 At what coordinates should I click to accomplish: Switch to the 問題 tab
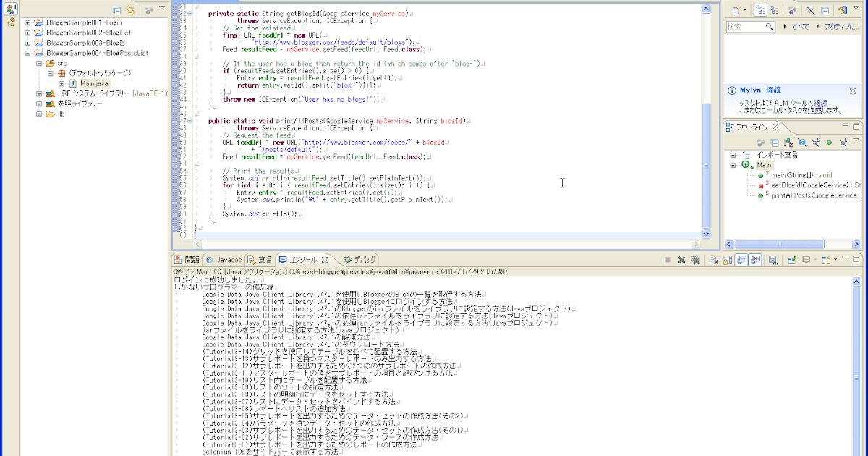pyautogui.click(x=187, y=259)
